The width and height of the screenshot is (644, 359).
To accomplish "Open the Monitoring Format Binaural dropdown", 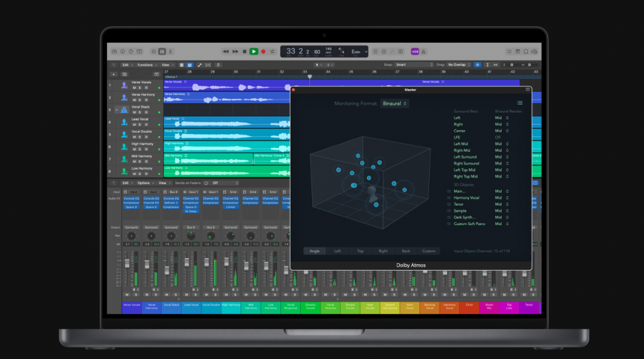I will tap(395, 103).
